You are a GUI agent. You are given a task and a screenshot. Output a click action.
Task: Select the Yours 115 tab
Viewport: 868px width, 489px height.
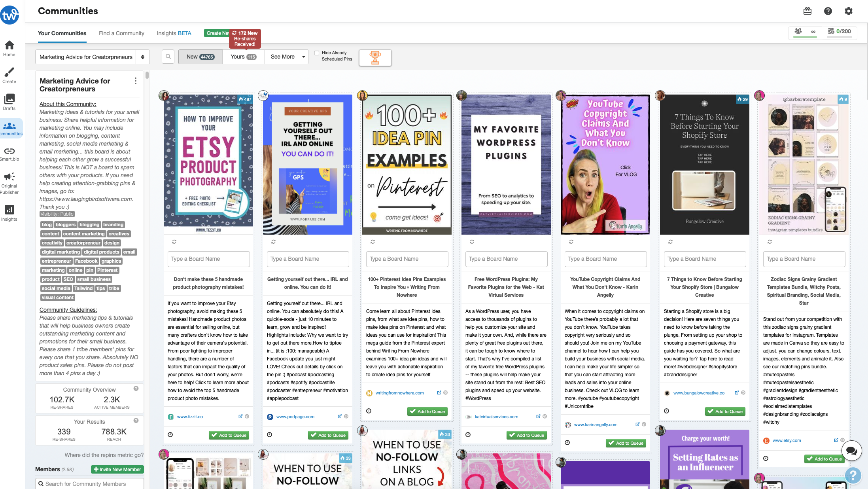click(243, 57)
